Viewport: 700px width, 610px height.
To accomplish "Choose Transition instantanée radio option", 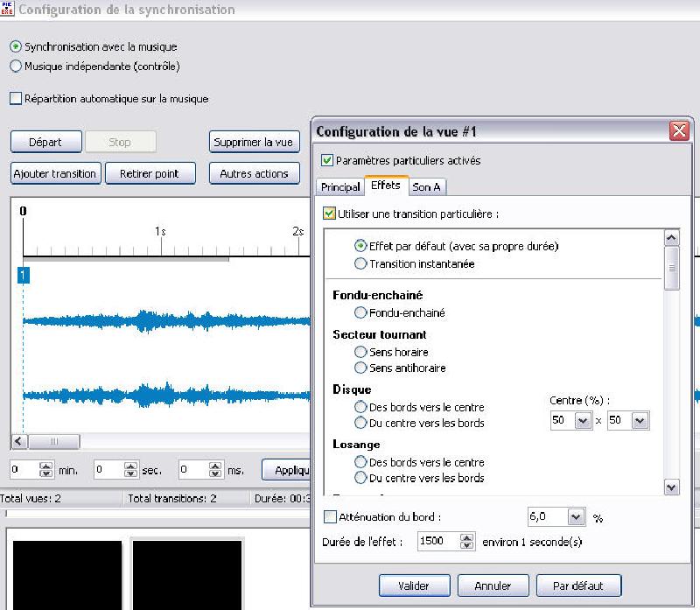I will tap(360, 263).
